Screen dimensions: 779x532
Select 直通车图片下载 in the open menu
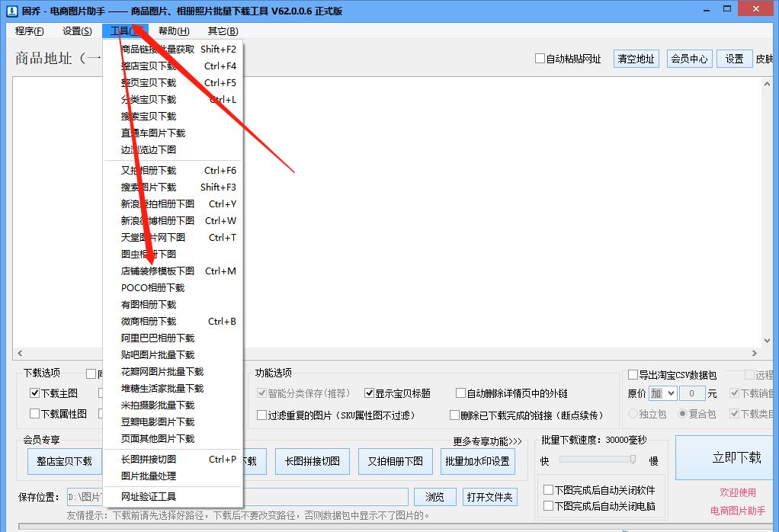[x=152, y=133]
